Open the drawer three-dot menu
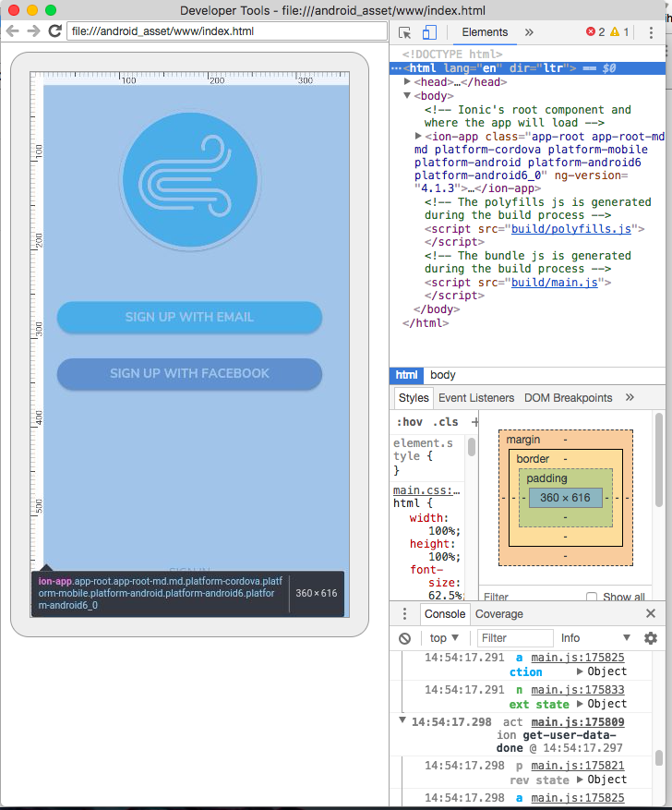The width and height of the screenshot is (672, 810). 404,613
